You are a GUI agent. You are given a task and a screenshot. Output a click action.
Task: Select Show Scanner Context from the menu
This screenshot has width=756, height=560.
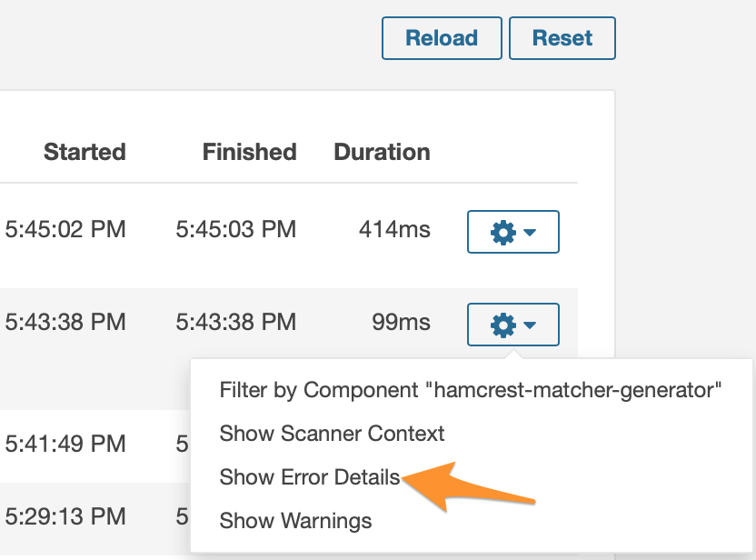(333, 434)
